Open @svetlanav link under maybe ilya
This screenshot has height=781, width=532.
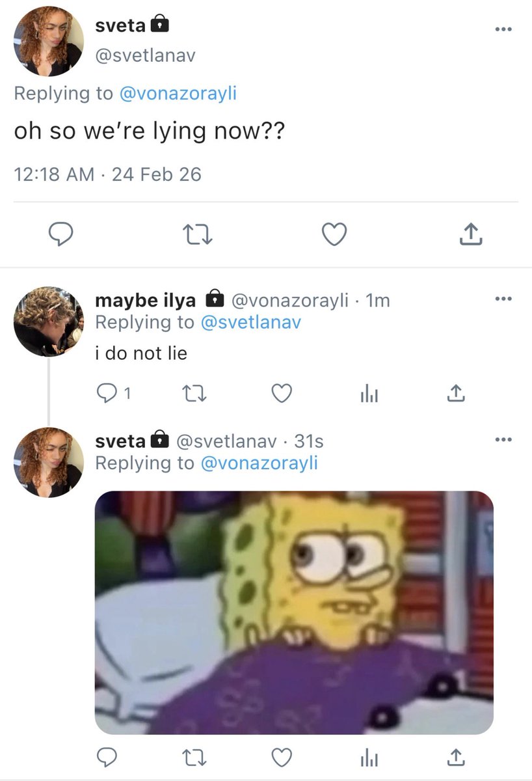250,322
